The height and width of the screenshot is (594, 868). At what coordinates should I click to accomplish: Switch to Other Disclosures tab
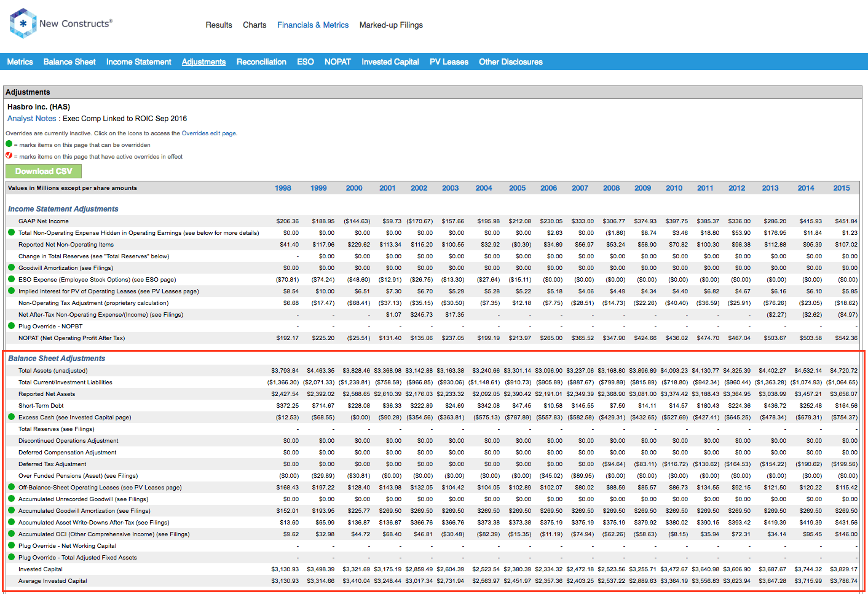pyautogui.click(x=511, y=62)
